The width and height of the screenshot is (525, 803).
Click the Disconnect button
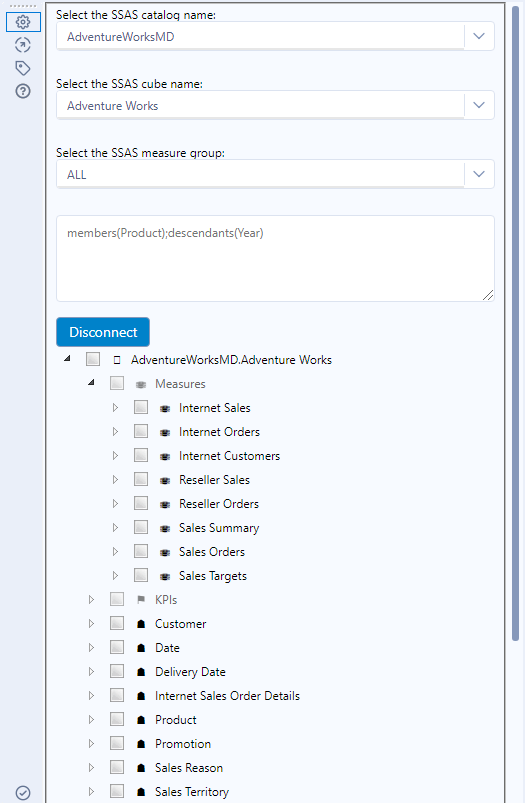103,332
